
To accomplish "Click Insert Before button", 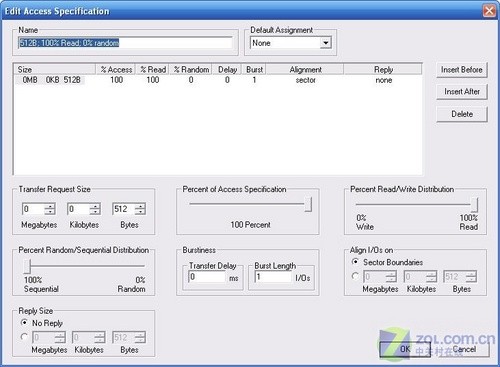I will tap(462, 70).
